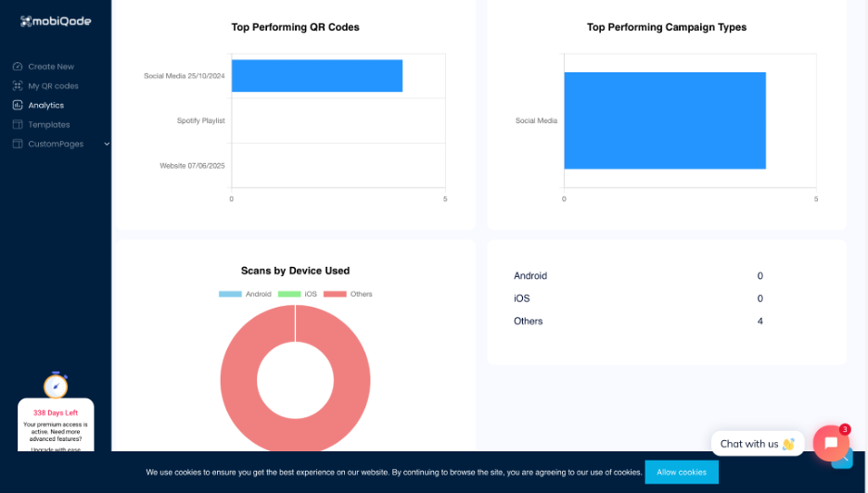Go to My QR codes page
The width and height of the screenshot is (868, 493).
53,86
